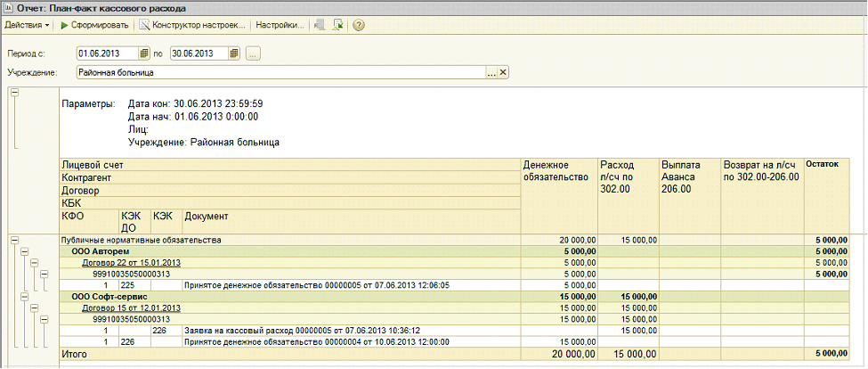Screen dimensions: 868x369
Task: Click the report window title icon
Action: coord(7,8)
